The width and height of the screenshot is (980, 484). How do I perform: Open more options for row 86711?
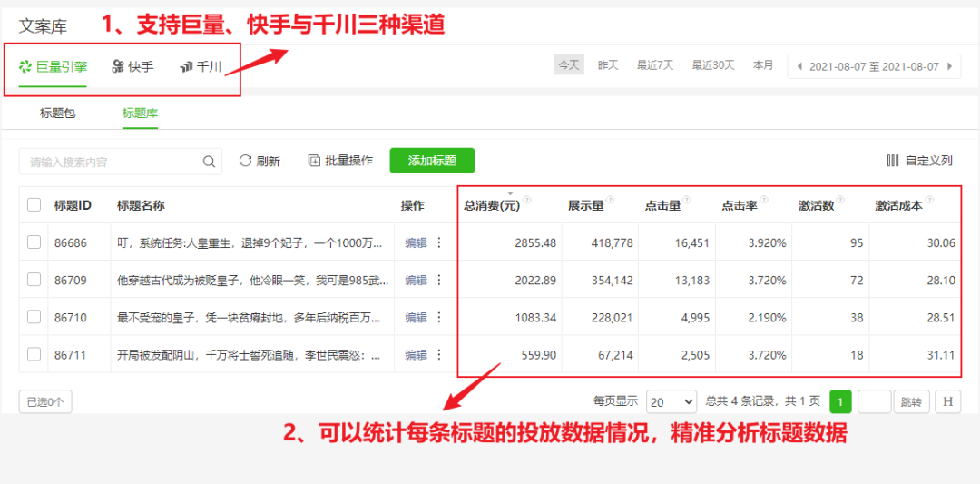pos(439,355)
